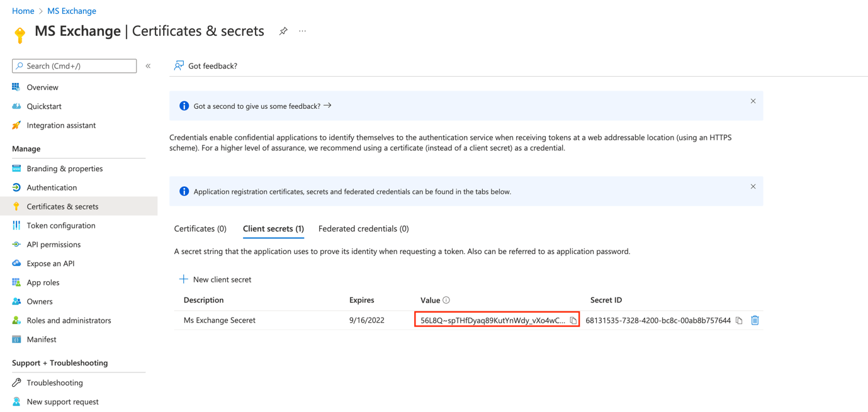Show info tooltip for Value column
Viewport: 868px width, 412px height.
point(446,301)
